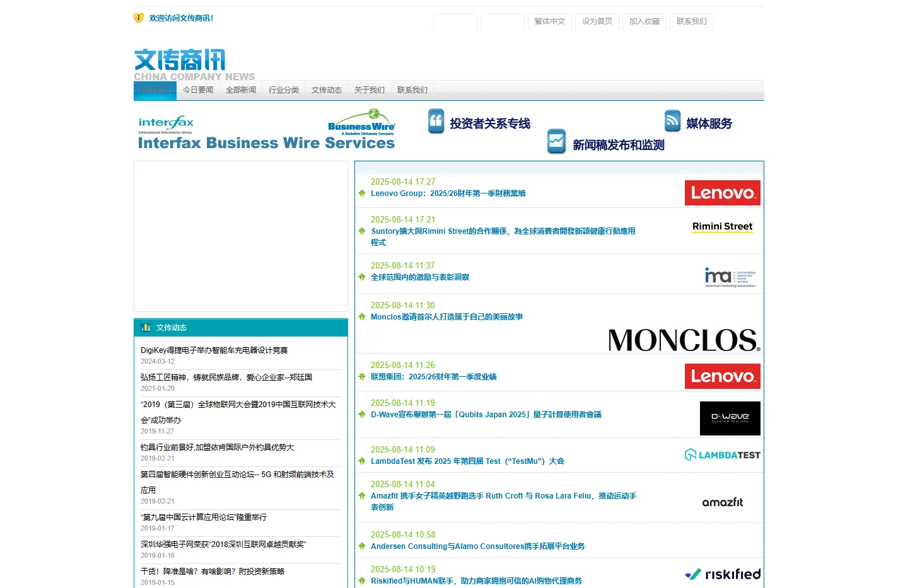Click green arrow beside 全球范围内的激励 headline

coord(362,277)
